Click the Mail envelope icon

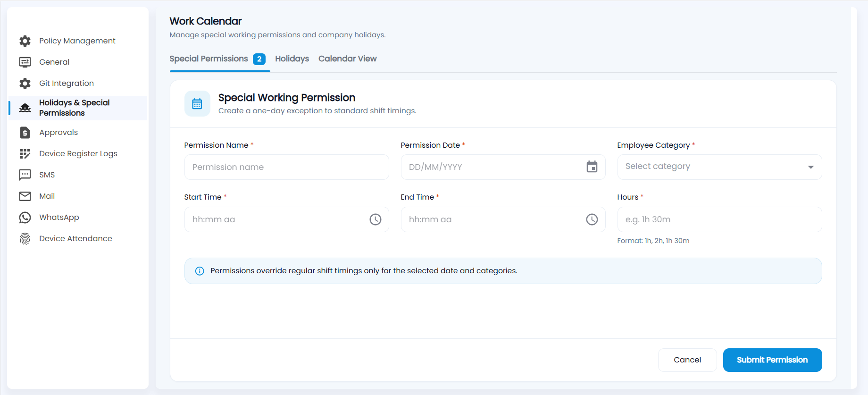[25, 196]
